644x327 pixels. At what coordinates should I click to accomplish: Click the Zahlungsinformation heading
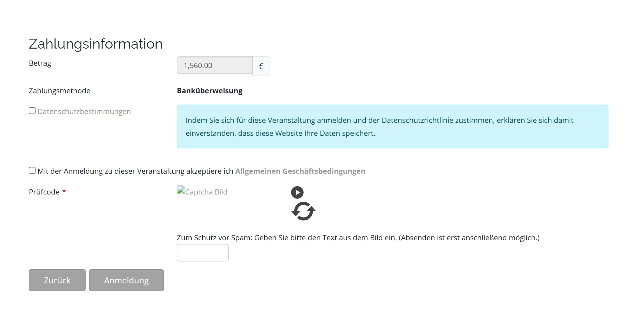[95, 44]
